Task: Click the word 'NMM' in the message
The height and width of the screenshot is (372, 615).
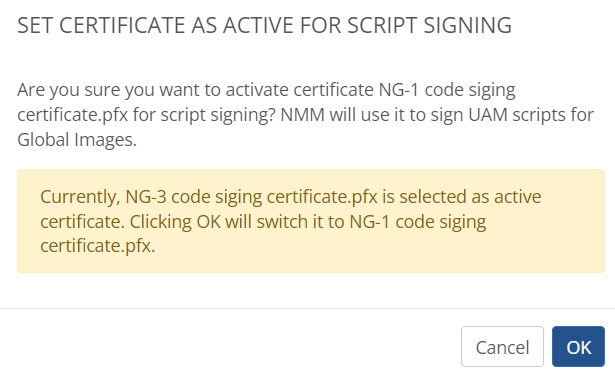Action: coord(302,115)
